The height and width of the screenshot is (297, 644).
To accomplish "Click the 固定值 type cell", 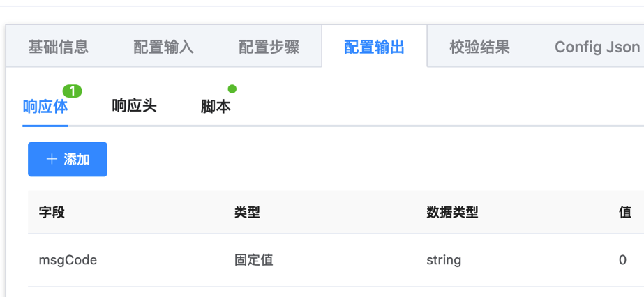I will pos(253,260).
